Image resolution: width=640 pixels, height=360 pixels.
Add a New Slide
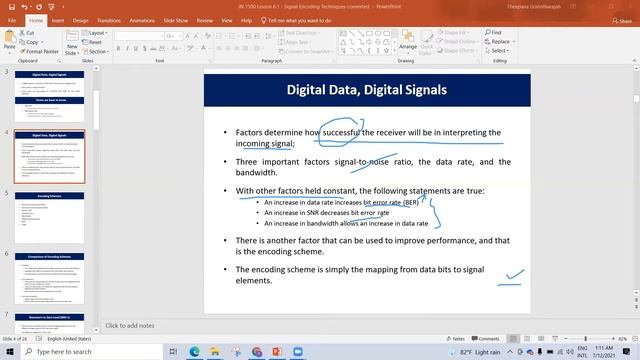(x=72, y=42)
